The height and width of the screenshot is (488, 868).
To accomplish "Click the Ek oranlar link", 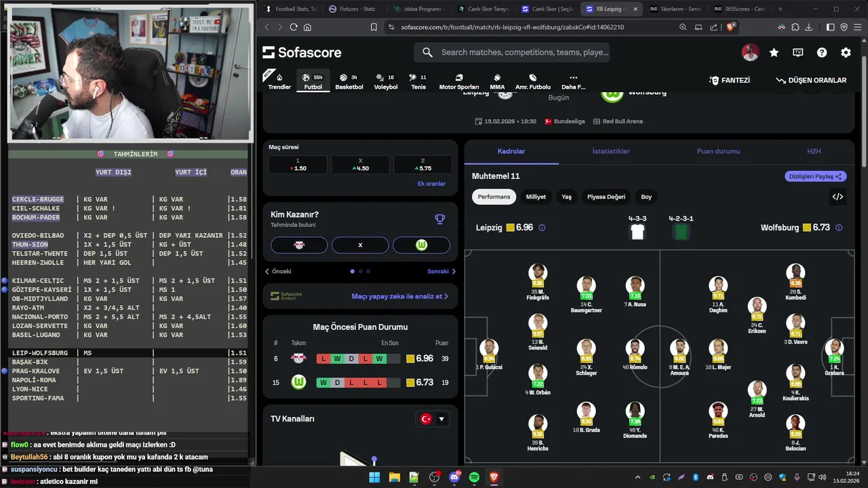I will coord(431,184).
